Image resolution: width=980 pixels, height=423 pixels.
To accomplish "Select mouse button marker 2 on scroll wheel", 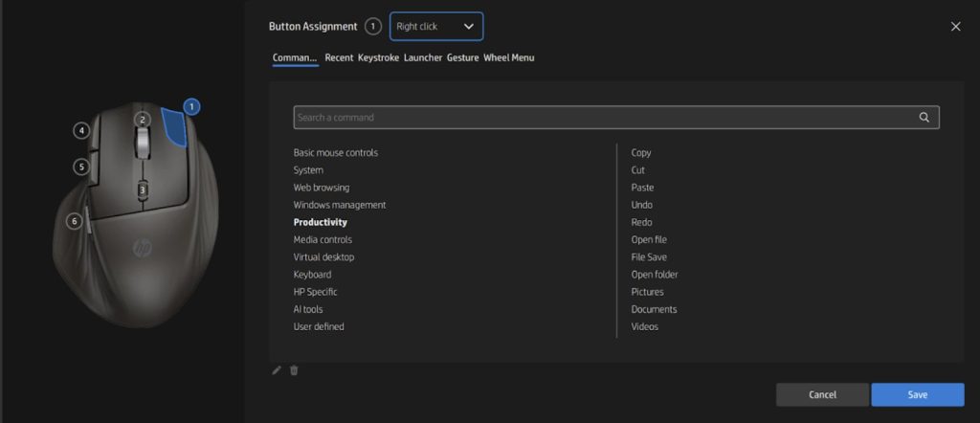I will click(143, 120).
